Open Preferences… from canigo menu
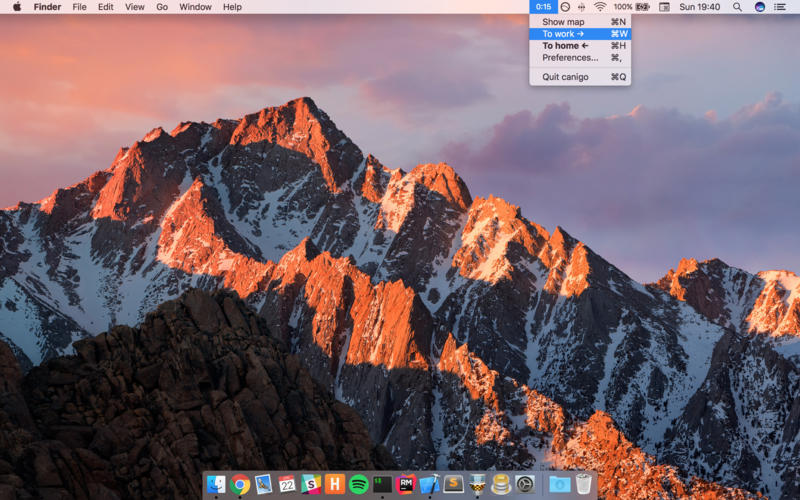800x500 pixels. point(580,58)
